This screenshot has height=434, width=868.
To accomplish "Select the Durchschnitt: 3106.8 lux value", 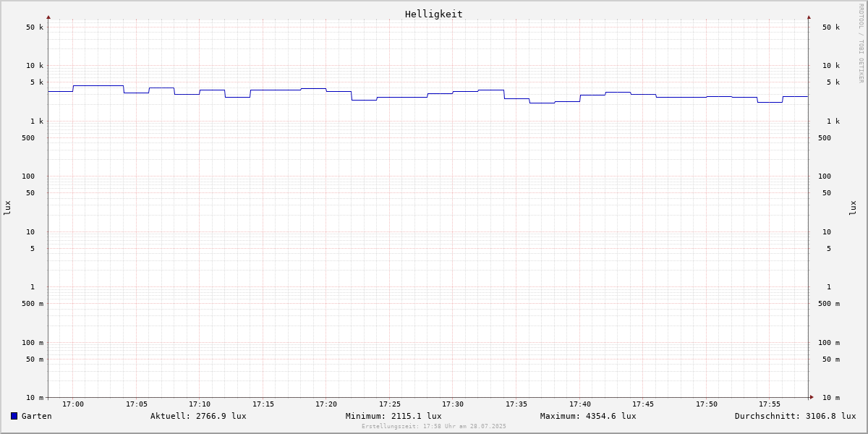I will click(796, 416).
